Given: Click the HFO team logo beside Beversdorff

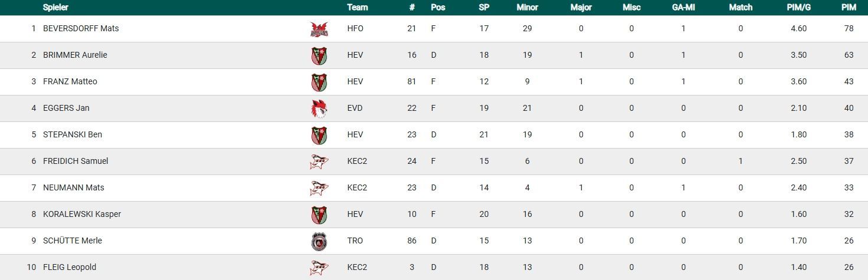Looking at the screenshot, I should tap(319, 29).
